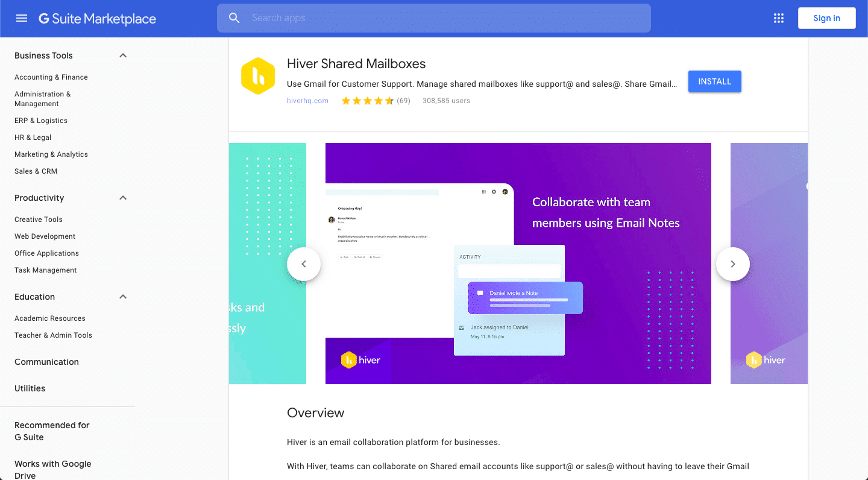
Task: Collapse the Education section
Action: click(x=123, y=297)
